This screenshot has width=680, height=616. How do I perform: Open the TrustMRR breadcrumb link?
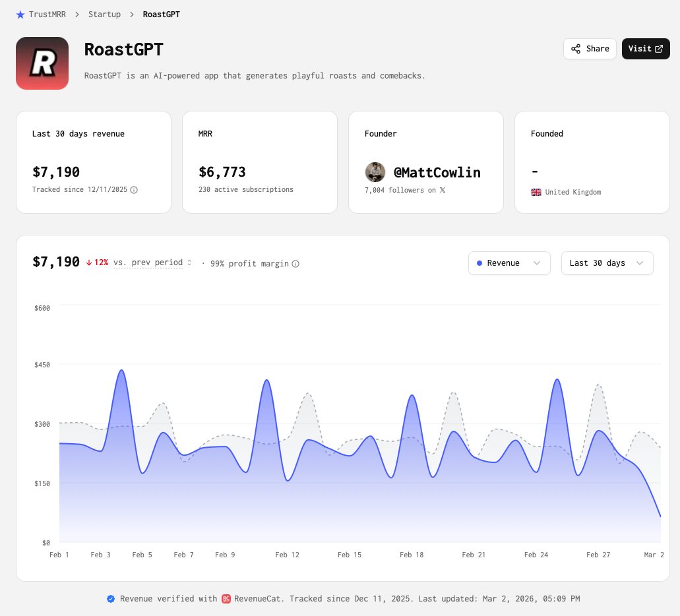[47, 15]
